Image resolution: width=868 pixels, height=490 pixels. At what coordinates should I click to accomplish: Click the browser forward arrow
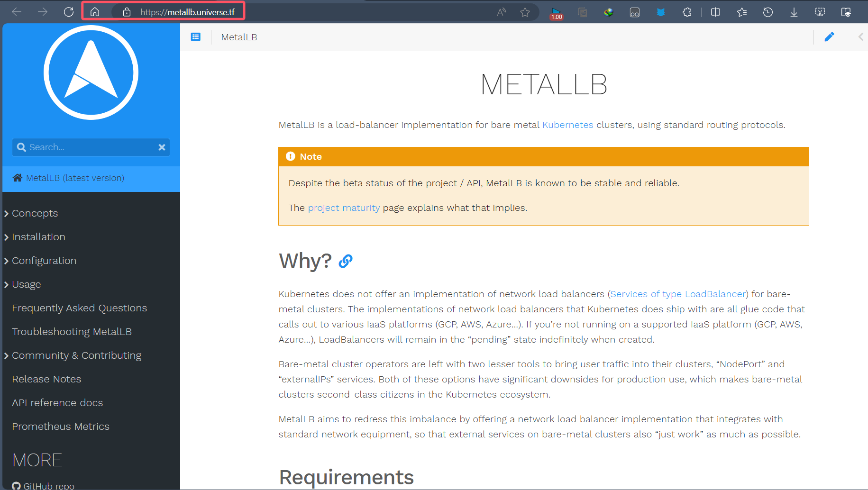tap(43, 12)
